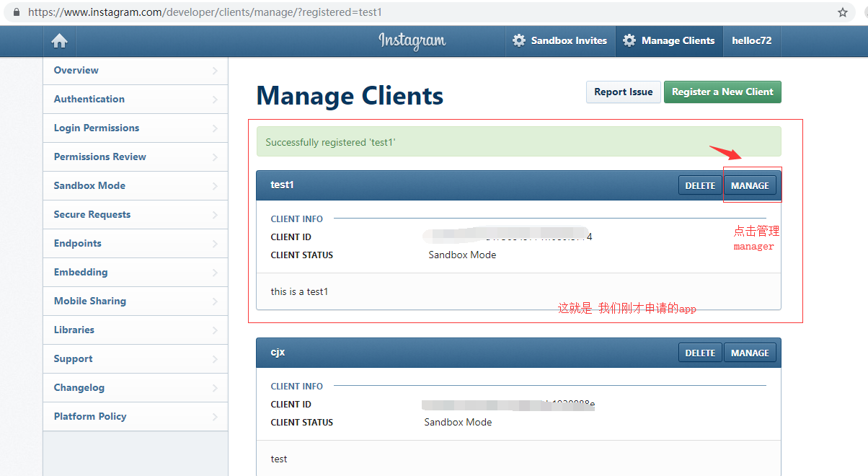Click CLIENT INFO heading under test1
This screenshot has height=476, width=868.
point(296,219)
